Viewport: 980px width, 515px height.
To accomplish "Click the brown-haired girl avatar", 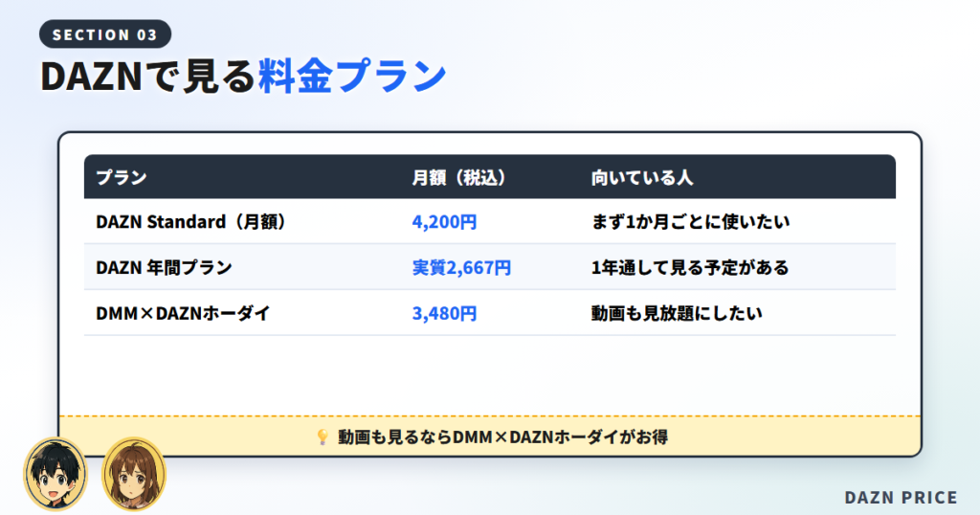I will click(134, 474).
